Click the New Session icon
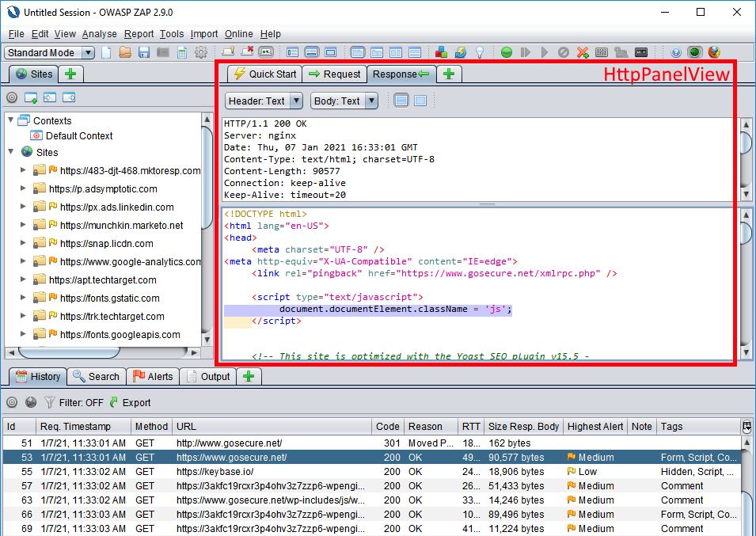Image resolution: width=756 pixels, height=536 pixels. coord(106,52)
